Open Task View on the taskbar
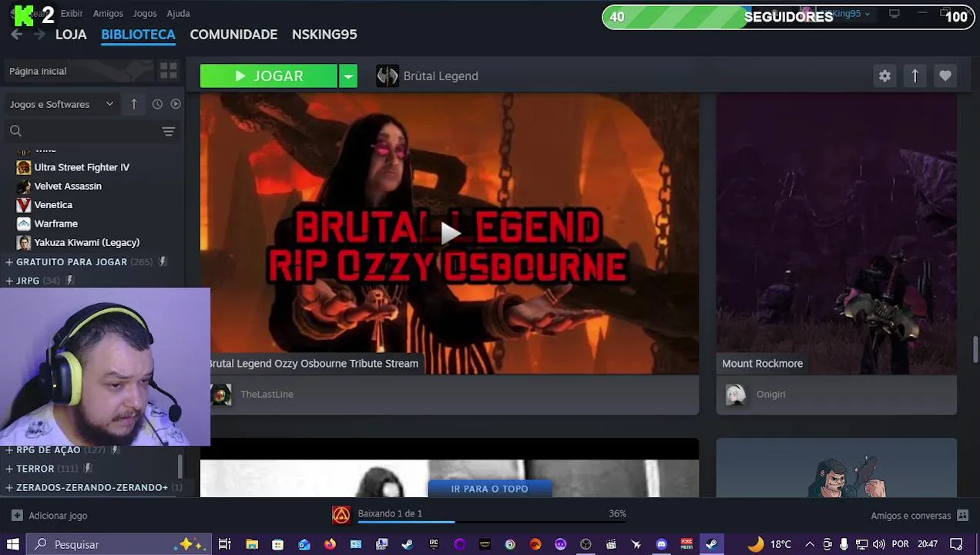Viewport: 980px width, 555px height. pos(225,544)
